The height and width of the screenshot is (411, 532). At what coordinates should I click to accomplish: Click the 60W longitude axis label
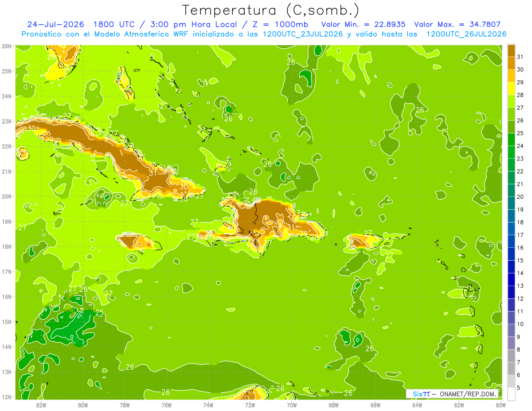click(x=501, y=405)
